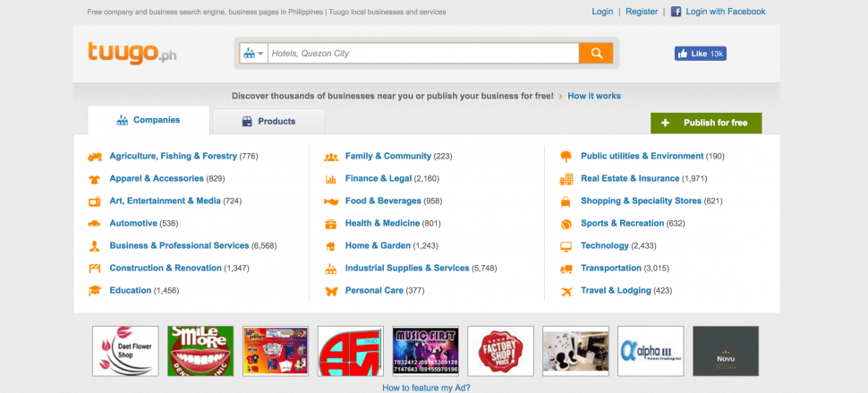The width and height of the screenshot is (868, 393).
Task: Open the Technology category link
Action: pos(605,245)
